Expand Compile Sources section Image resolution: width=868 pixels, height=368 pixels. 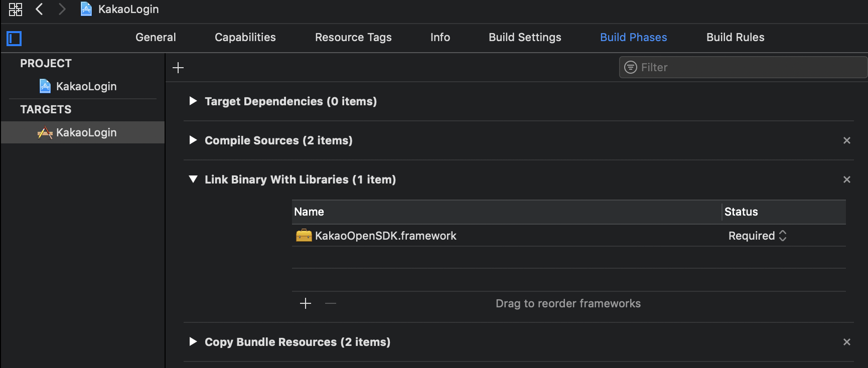pos(193,140)
